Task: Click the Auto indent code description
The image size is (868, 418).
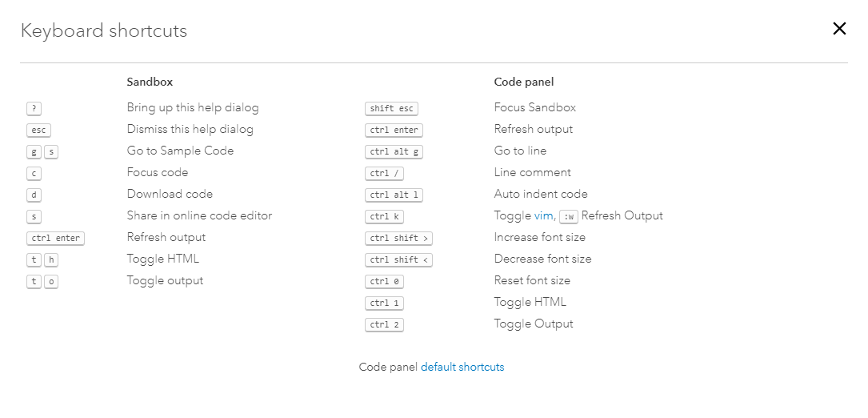Action: point(541,194)
